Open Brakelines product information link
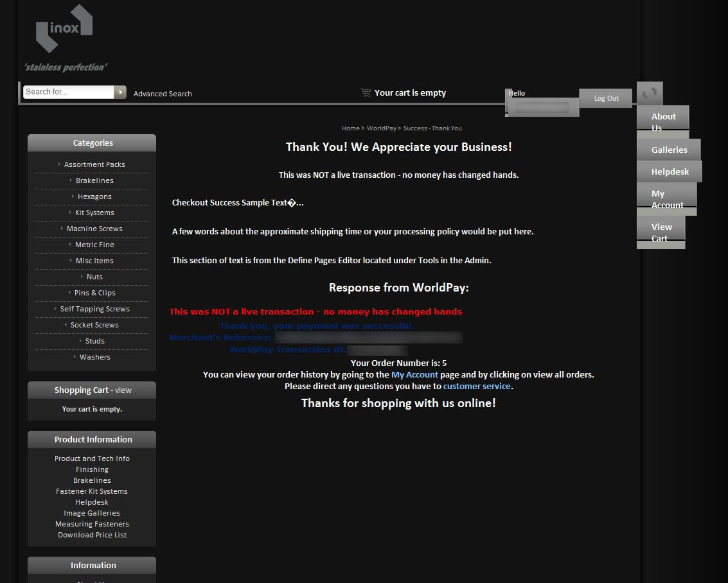 (x=92, y=480)
